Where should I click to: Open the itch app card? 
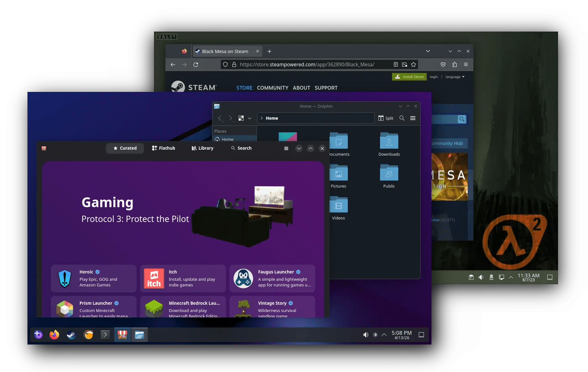click(x=183, y=279)
